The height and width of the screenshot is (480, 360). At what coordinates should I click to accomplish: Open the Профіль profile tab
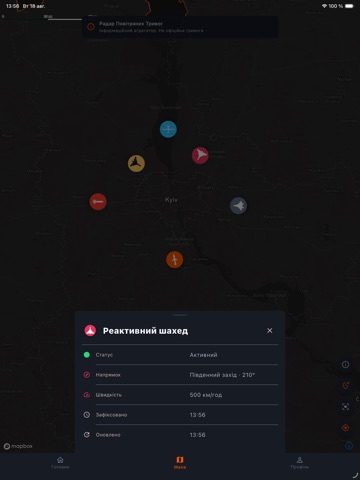point(299,463)
